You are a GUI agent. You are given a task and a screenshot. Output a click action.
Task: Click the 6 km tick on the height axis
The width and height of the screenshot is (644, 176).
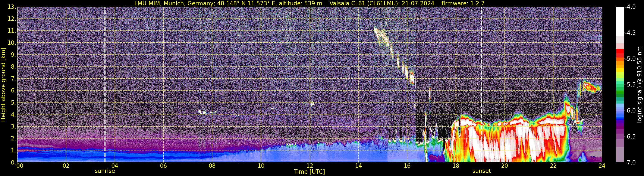[13, 91]
